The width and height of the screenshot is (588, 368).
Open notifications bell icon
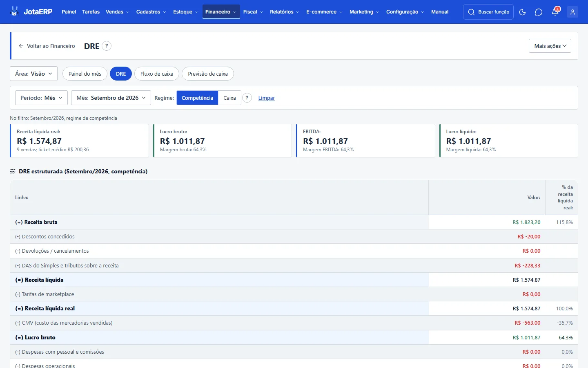point(555,12)
